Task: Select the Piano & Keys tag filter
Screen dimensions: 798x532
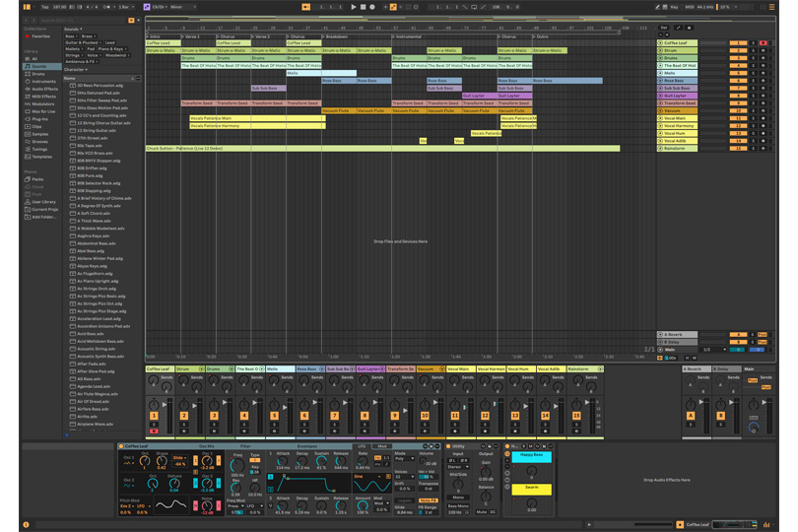Action: pos(111,49)
